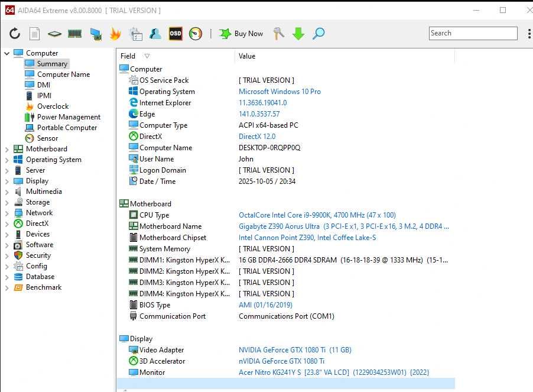This screenshot has width=533, height=392.
Task: Expand the Network tree node
Action: (6, 213)
